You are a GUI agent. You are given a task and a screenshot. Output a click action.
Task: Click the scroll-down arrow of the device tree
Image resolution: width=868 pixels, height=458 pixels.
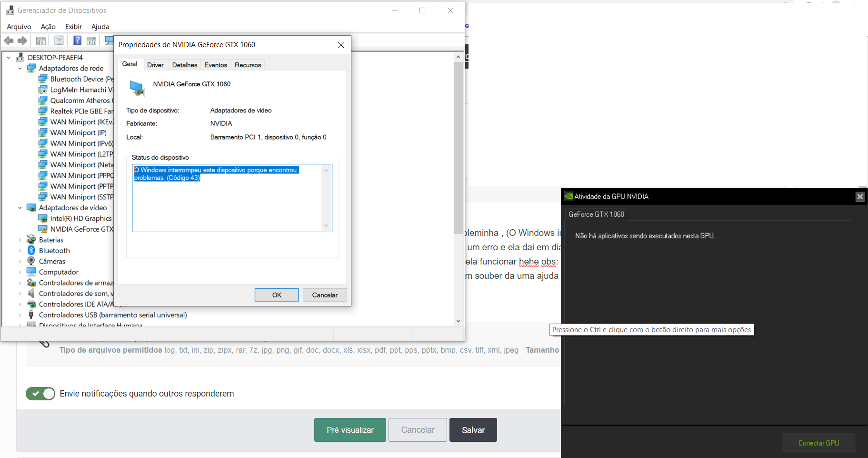458,321
